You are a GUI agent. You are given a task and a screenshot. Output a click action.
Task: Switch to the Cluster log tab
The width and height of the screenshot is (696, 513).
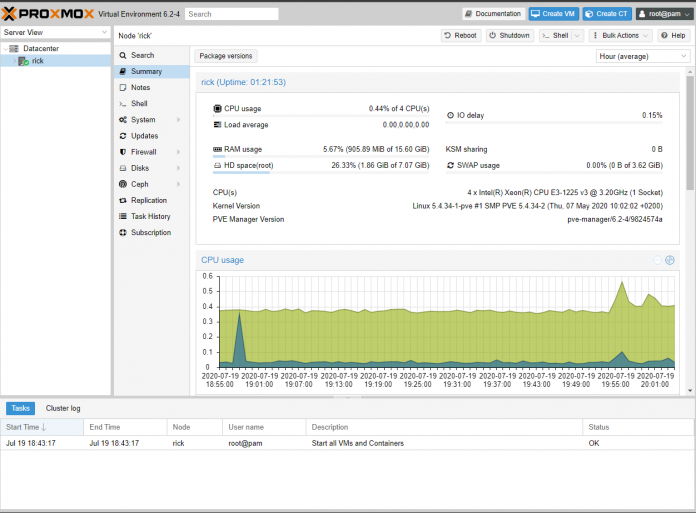63,408
